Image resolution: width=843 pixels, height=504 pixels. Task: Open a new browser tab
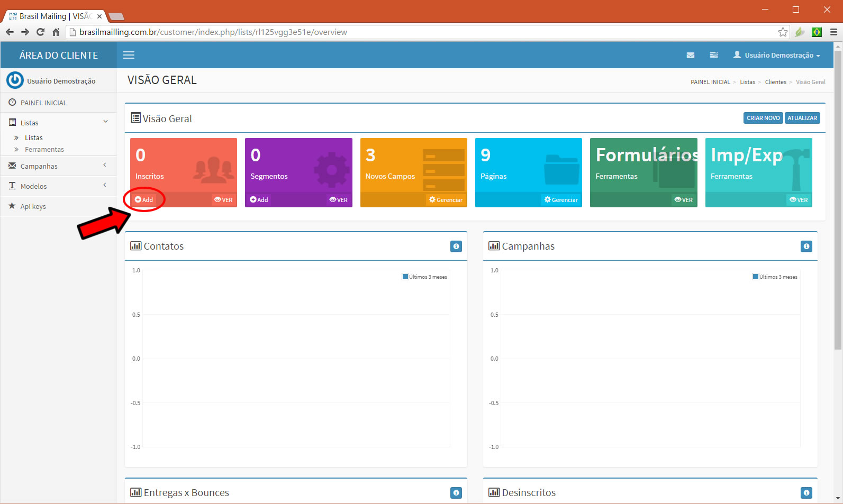tap(116, 16)
